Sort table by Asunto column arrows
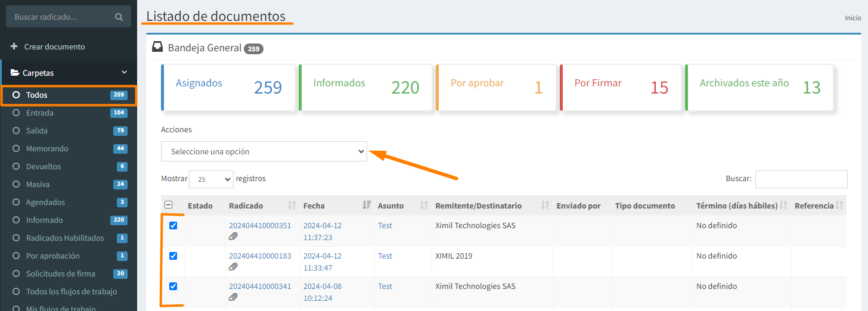This screenshot has width=868, height=311. click(x=424, y=206)
